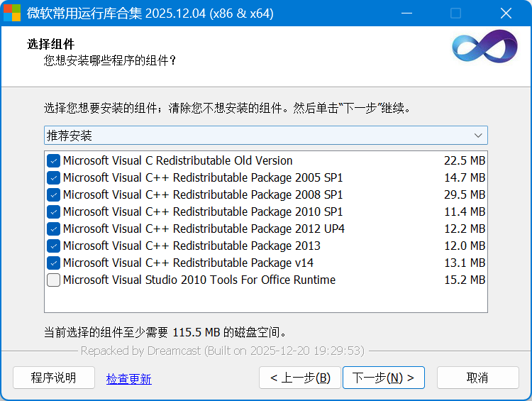This screenshot has height=401, width=532.
Task: Uncheck Visual C++ Redistributable Package v14
Action: [x=54, y=263]
